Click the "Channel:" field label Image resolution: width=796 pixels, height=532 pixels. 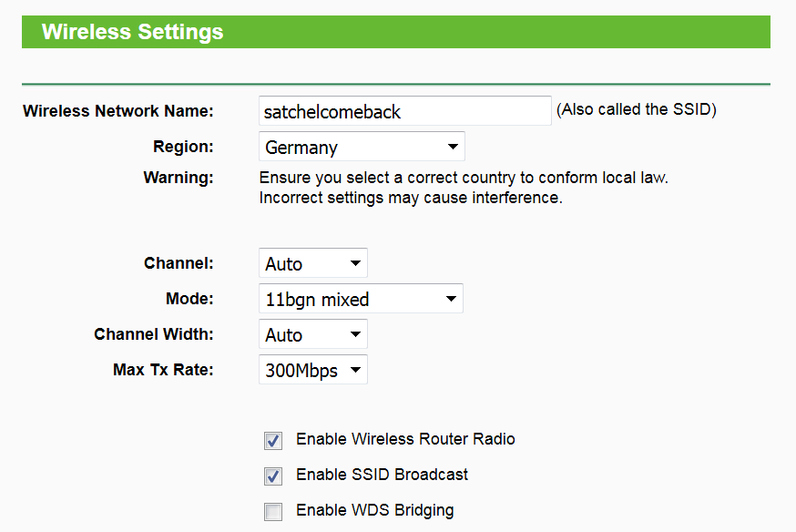[x=179, y=263]
